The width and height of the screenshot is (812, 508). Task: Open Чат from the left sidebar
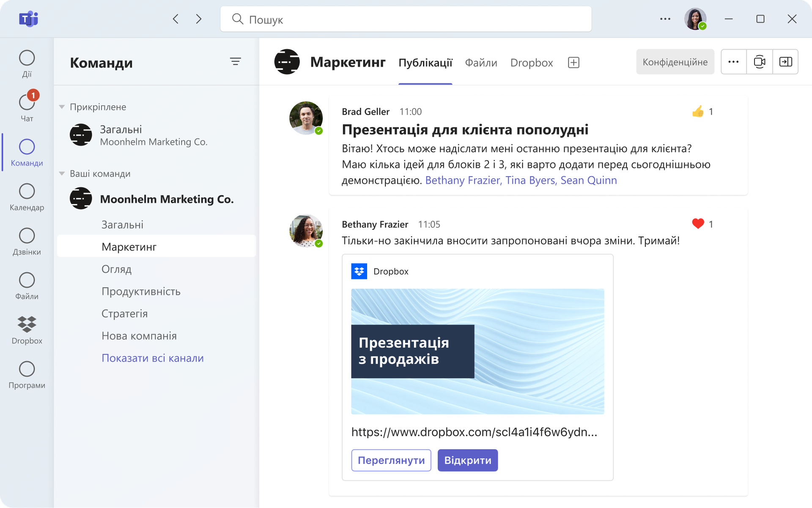[27, 106]
